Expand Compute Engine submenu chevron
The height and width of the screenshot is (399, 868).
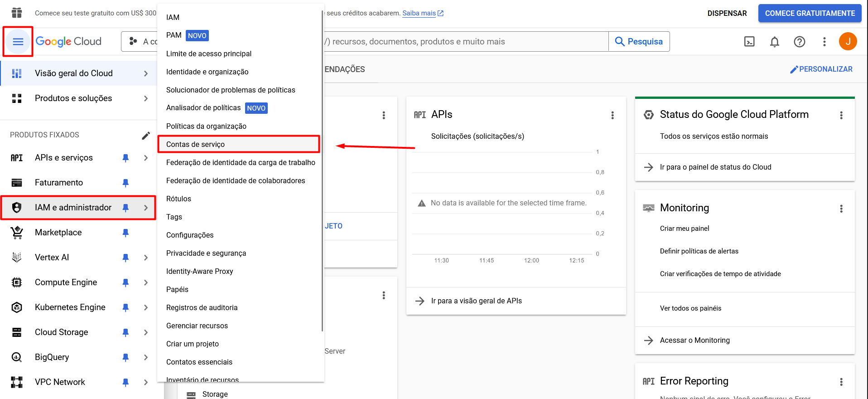point(145,282)
